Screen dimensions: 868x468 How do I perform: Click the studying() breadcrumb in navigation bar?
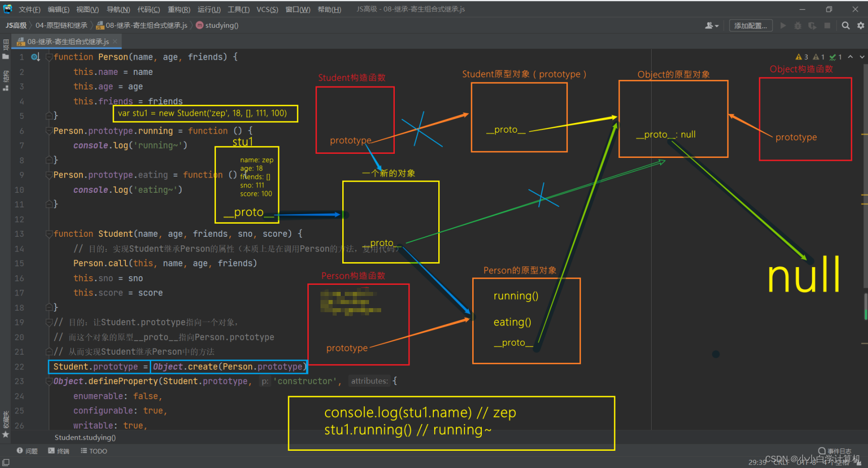(x=217, y=25)
